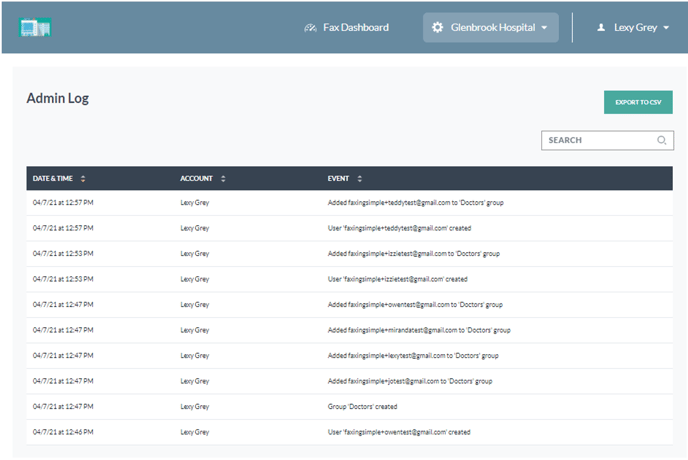Sort by Date & Time column arrows
Viewport: 688px width, 460px height.
coord(83,179)
